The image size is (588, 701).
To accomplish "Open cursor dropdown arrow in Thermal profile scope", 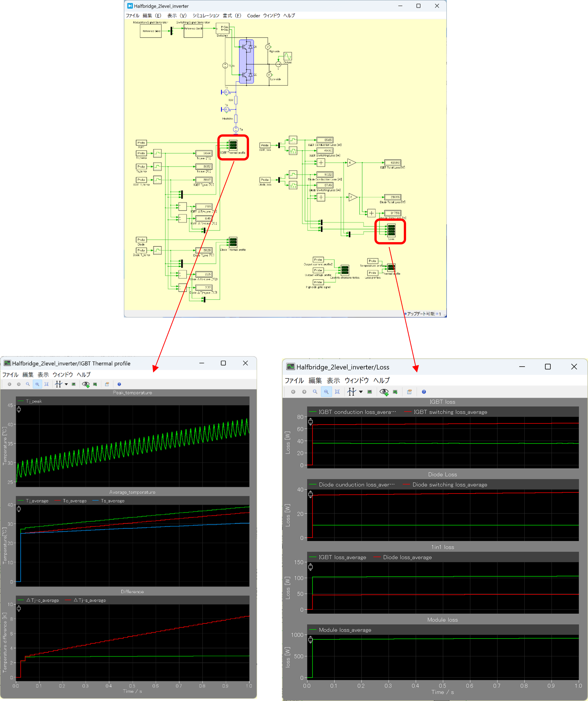I will tap(66, 384).
